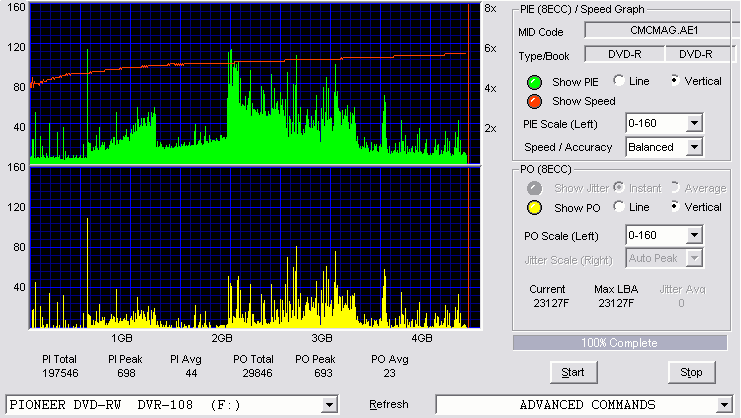Click the Stop button

click(x=691, y=373)
